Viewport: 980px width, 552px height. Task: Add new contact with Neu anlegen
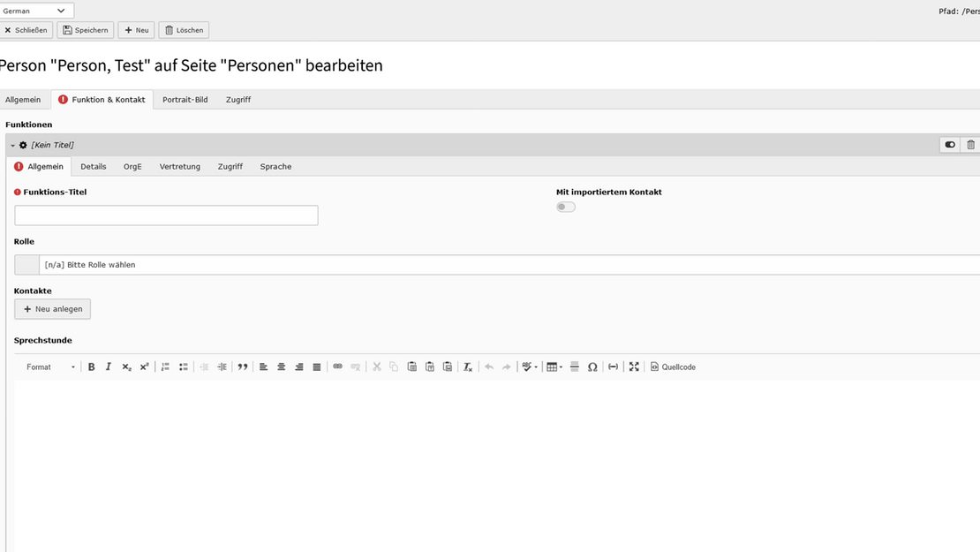click(x=52, y=309)
